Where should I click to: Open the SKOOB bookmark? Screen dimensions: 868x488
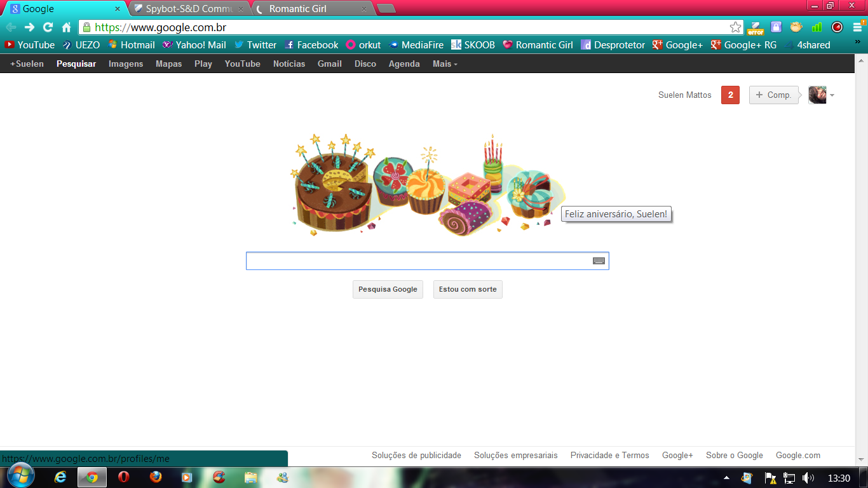(473, 45)
